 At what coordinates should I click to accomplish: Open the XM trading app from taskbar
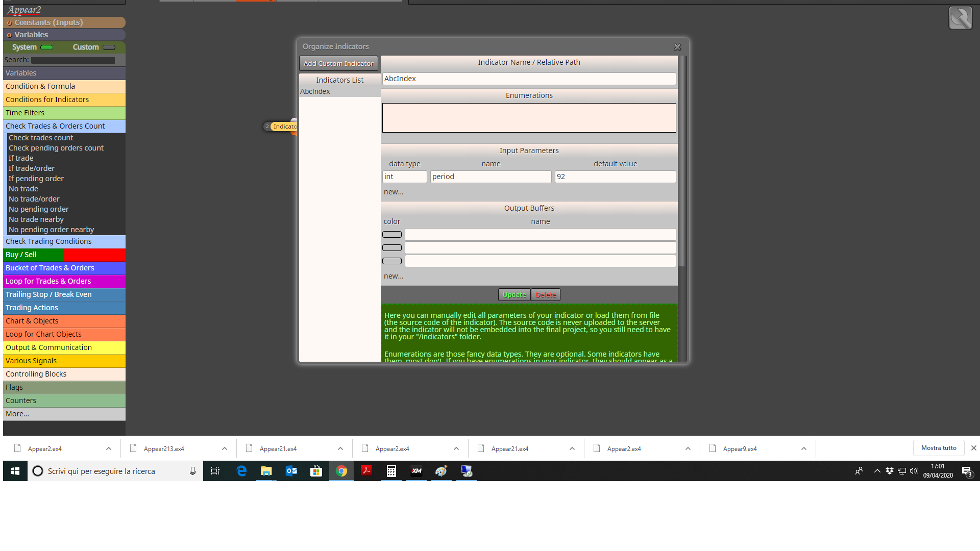[416, 471]
